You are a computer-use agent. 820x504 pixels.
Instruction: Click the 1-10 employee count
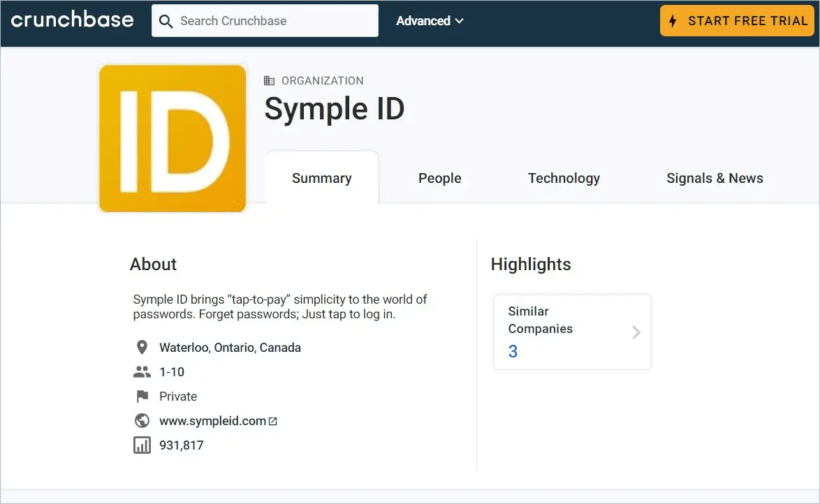pos(172,372)
